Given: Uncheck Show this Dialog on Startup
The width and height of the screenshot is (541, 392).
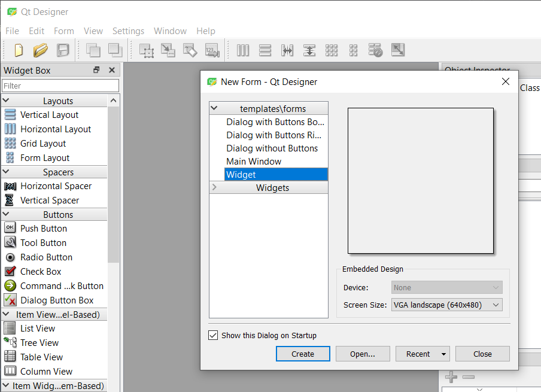Looking at the screenshot, I should [213, 335].
